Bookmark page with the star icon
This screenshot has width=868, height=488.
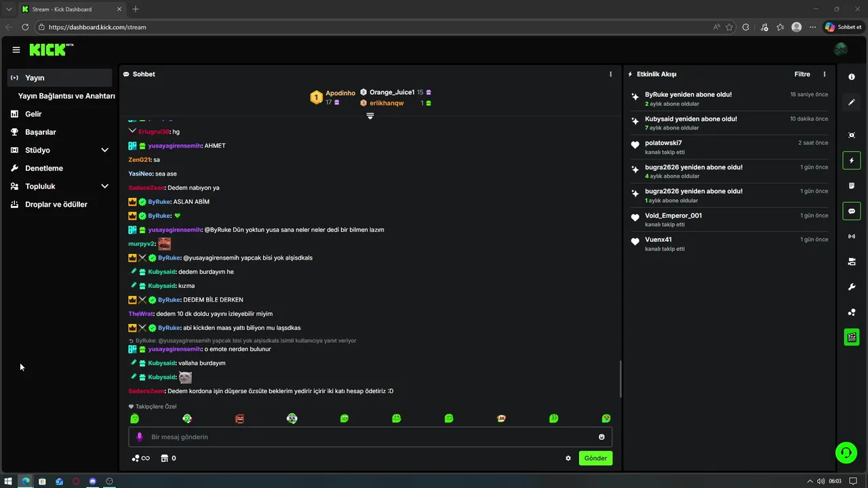point(729,27)
